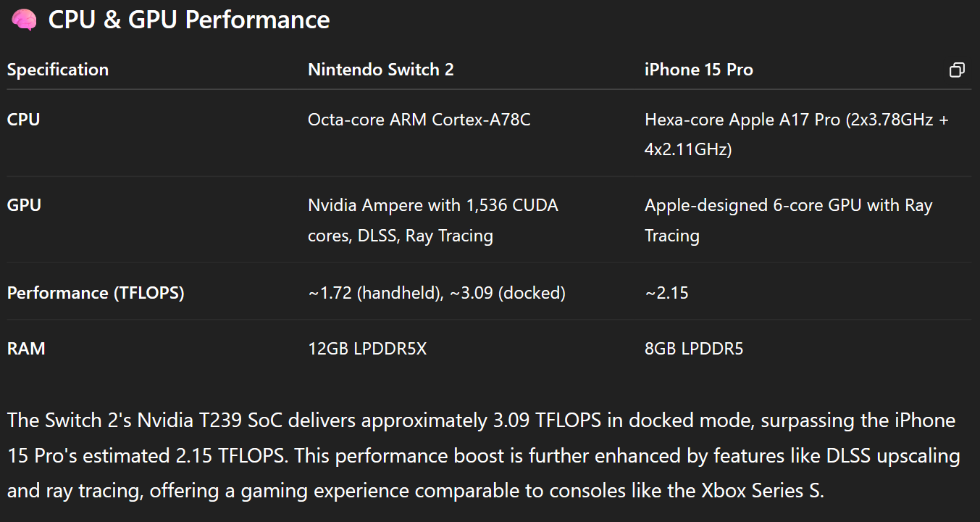Click the GPU row label
Viewport: 980px width, 522px height.
point(24,205)
